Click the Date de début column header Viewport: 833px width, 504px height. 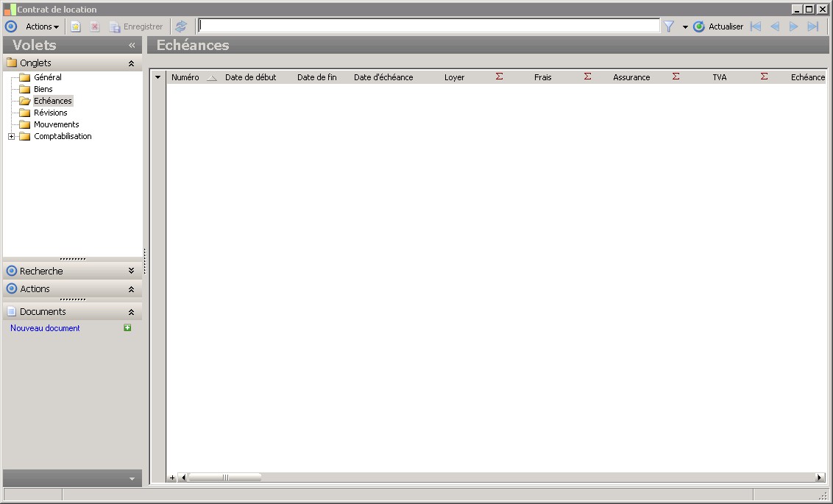click(x=251, y=77)
